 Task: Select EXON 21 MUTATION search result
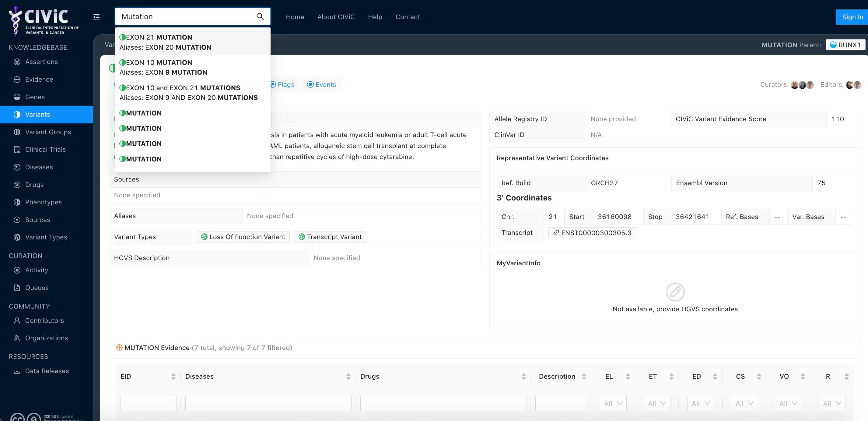[193, 42]
